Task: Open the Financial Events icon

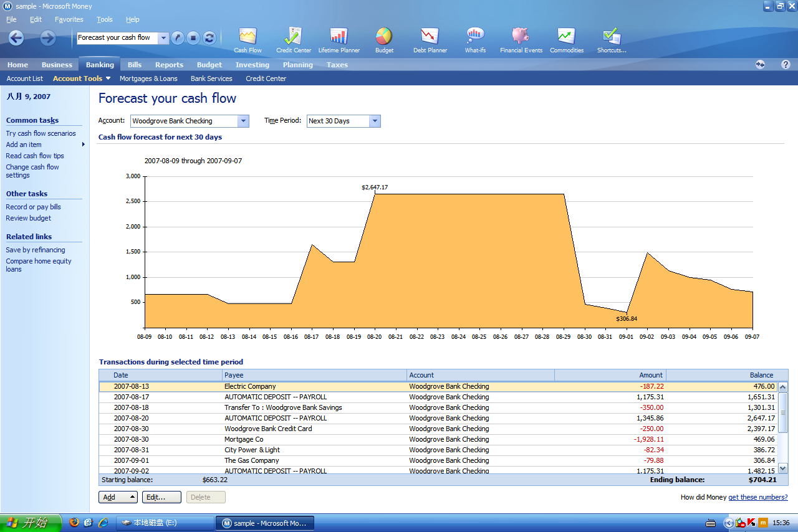Action: [521, 39]
